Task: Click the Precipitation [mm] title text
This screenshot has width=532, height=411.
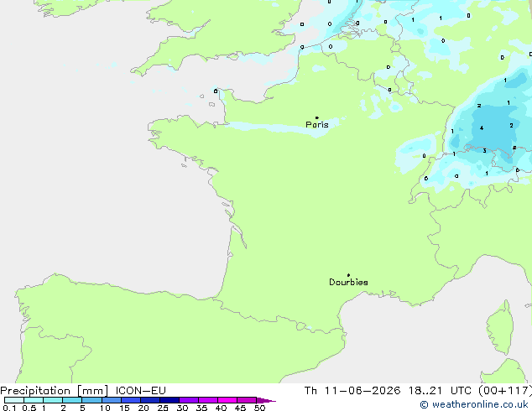Action: click(x=54, y=391)
